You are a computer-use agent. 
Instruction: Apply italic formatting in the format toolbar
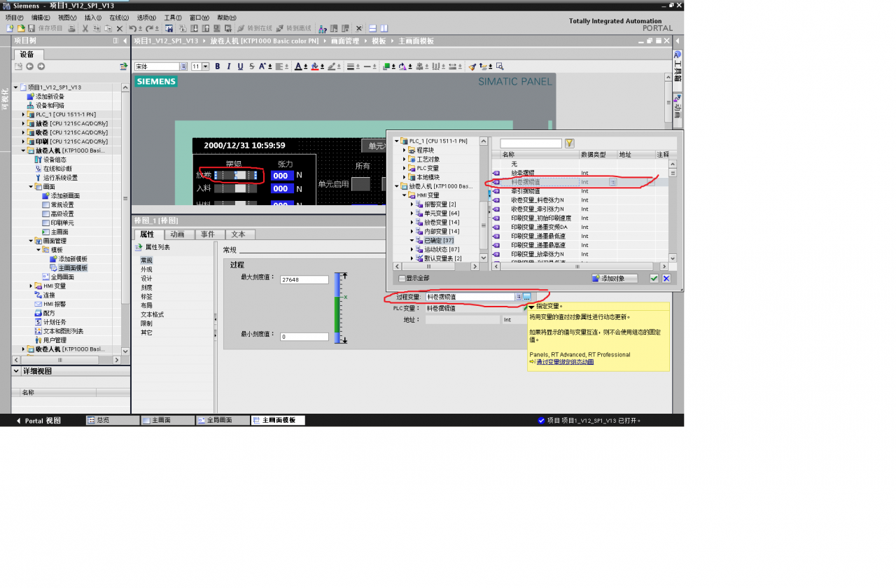tap(228, 65)
